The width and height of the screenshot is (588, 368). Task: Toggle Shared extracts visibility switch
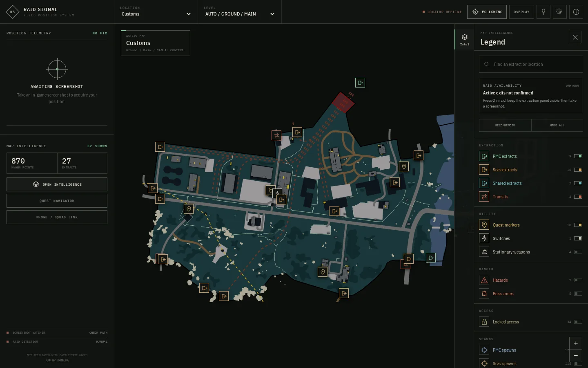(578, 183)
